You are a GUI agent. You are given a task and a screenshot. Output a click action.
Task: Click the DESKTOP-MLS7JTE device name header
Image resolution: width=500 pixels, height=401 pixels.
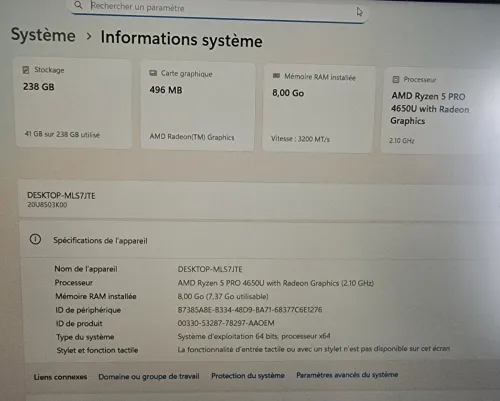pyautogui.click(x=61, y=195)
